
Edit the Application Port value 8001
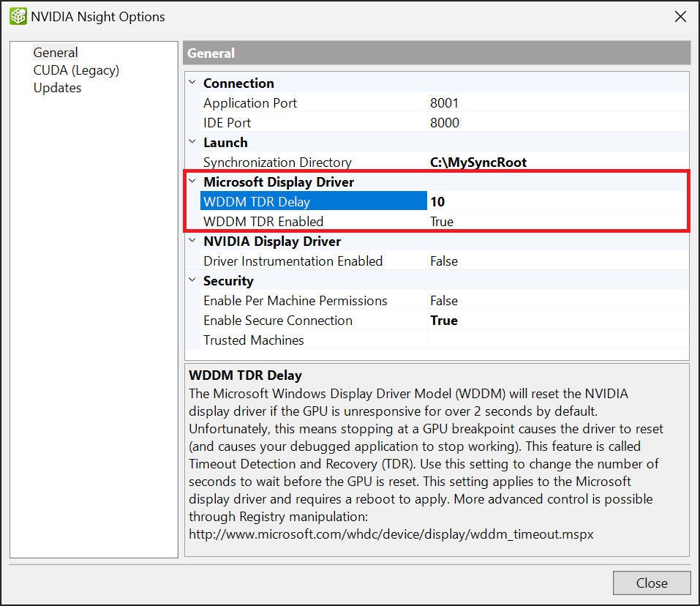pyautogui.click(x=556, y=103)
